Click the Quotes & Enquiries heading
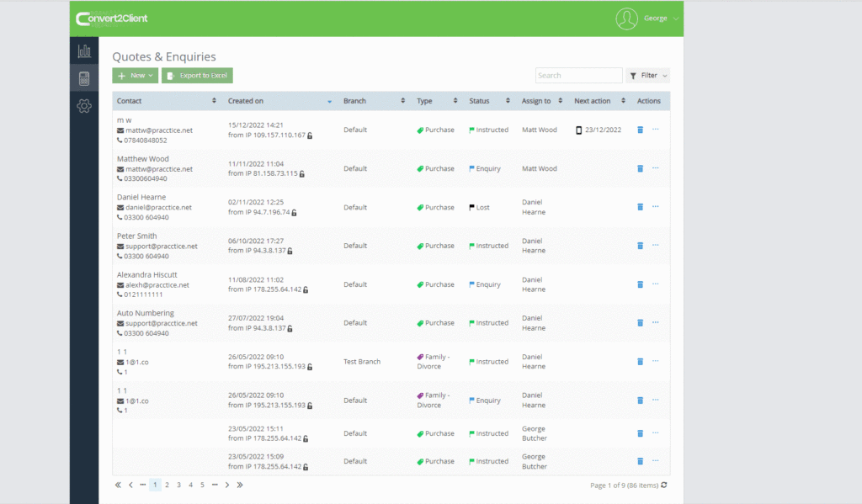This screenshot has width=862, height=504. [x=164, y=56]
